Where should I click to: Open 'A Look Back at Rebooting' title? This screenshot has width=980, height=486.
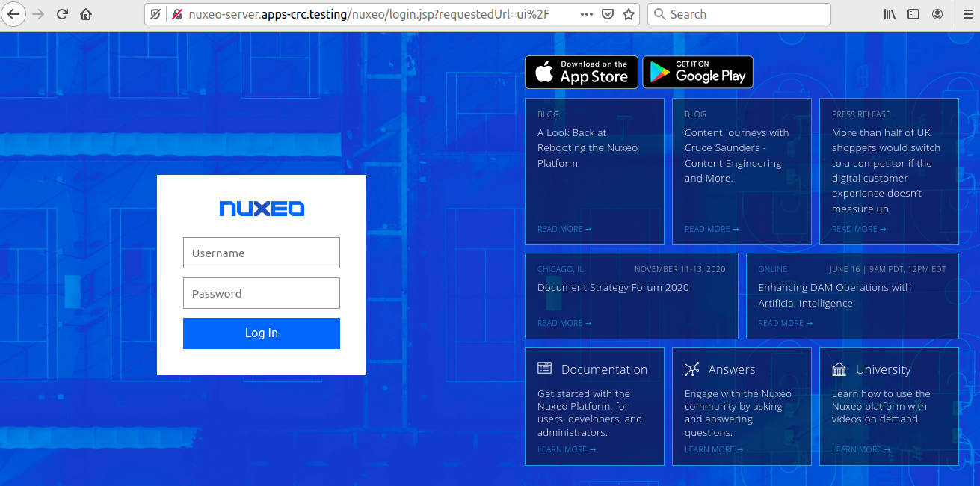tap(588, 148)
